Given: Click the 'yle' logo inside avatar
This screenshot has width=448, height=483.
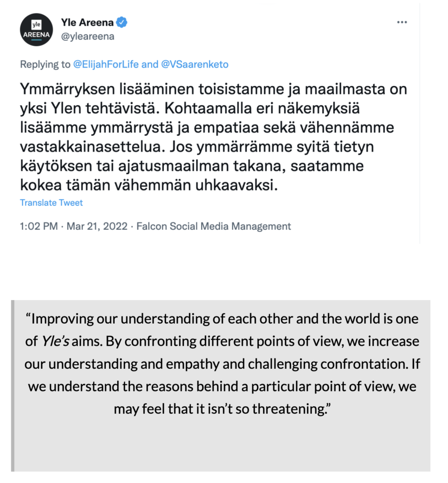Looking at the screenshot, I should (36, 25).
